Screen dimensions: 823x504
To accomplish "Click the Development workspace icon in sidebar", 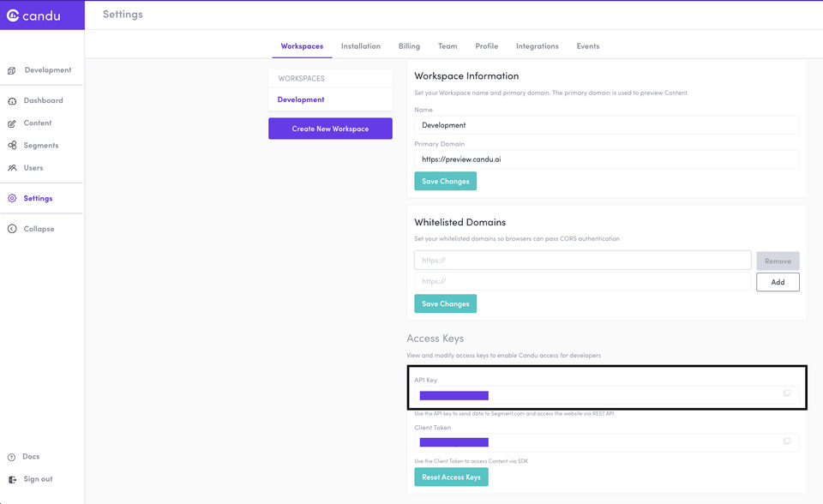I will 12,70.
